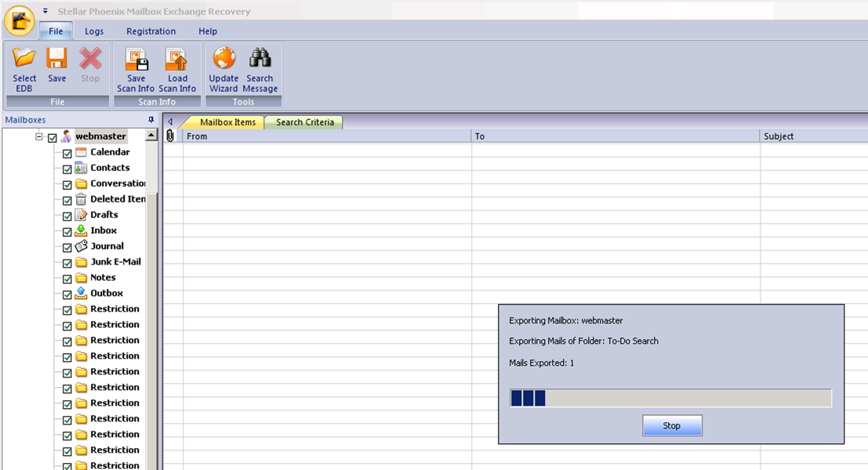
Task: Toggle the Junk E-Mail checkbox
Action: coord(67,264)
